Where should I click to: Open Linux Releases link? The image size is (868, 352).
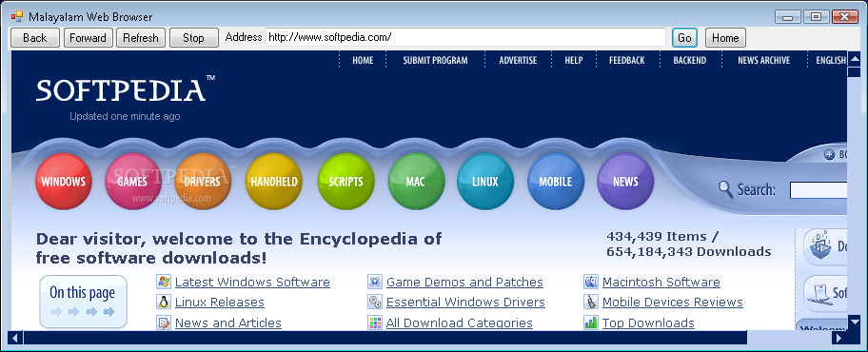[220, 303]
